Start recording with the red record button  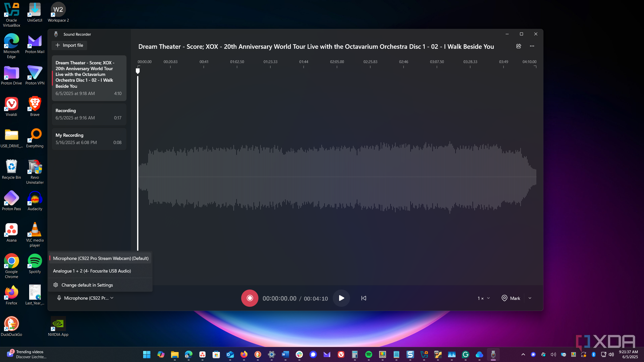point(250,298)
